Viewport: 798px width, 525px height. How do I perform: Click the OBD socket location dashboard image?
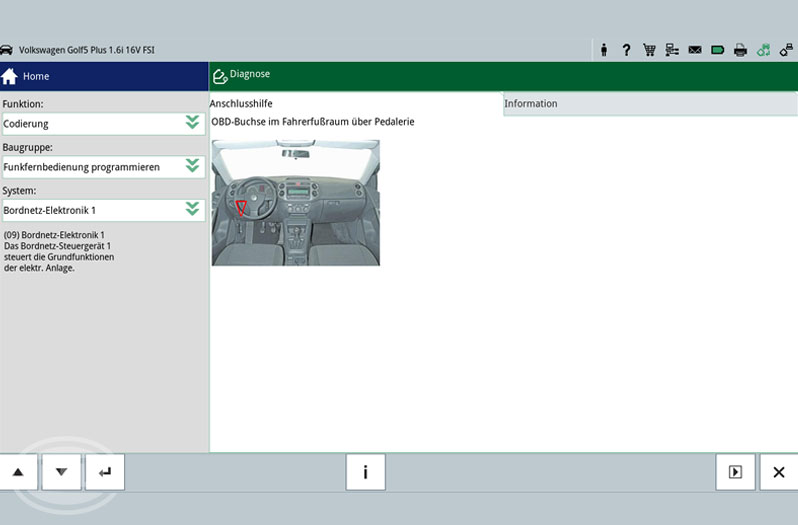click(x=295, y=202)
